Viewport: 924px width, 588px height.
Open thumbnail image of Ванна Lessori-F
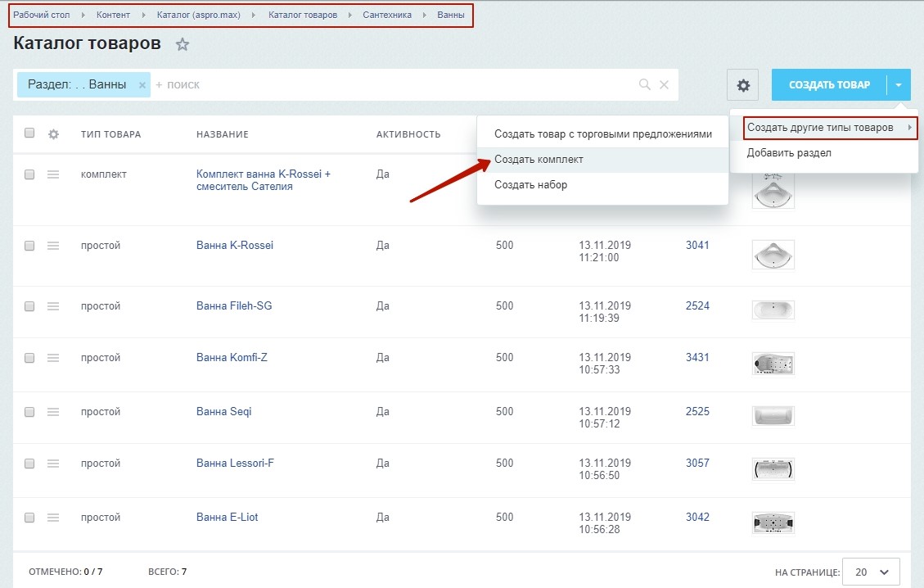click(x=773, y=469)
